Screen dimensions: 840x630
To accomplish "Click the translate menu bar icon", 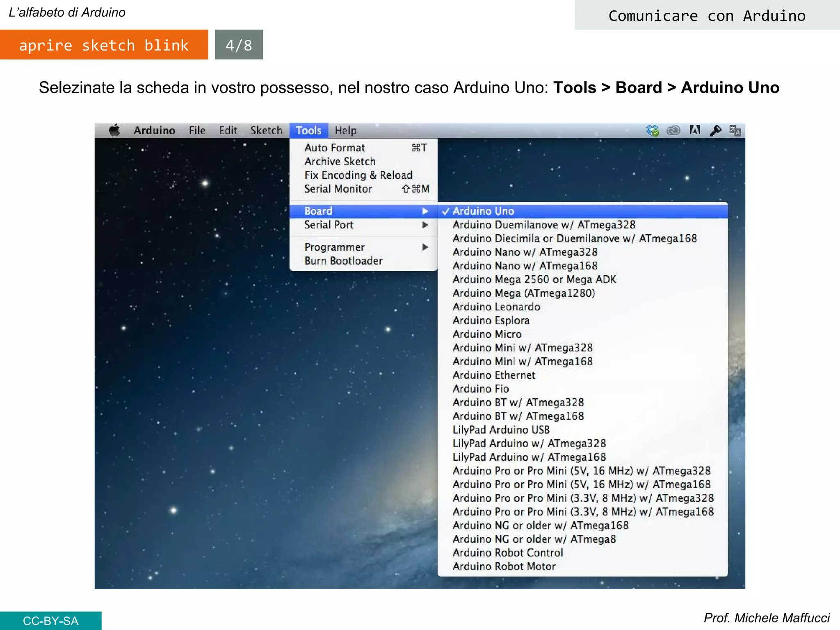I will 735,130.
